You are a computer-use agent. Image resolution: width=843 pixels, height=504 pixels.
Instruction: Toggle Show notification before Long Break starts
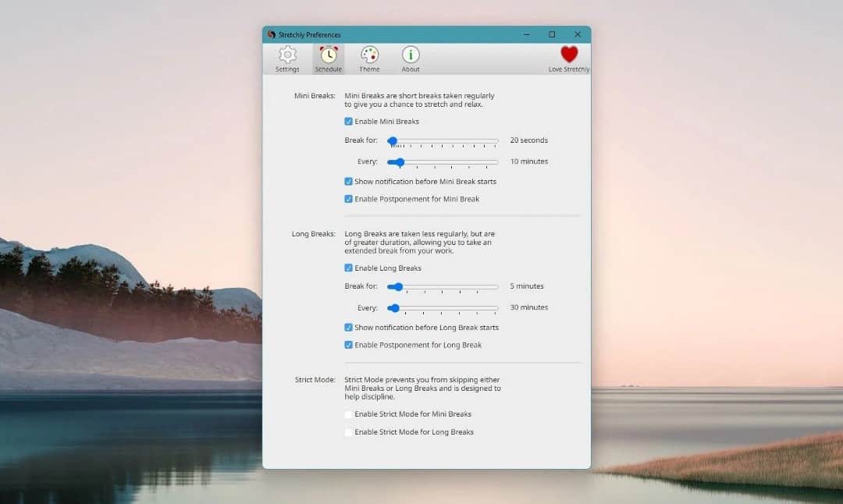[349, 328]
